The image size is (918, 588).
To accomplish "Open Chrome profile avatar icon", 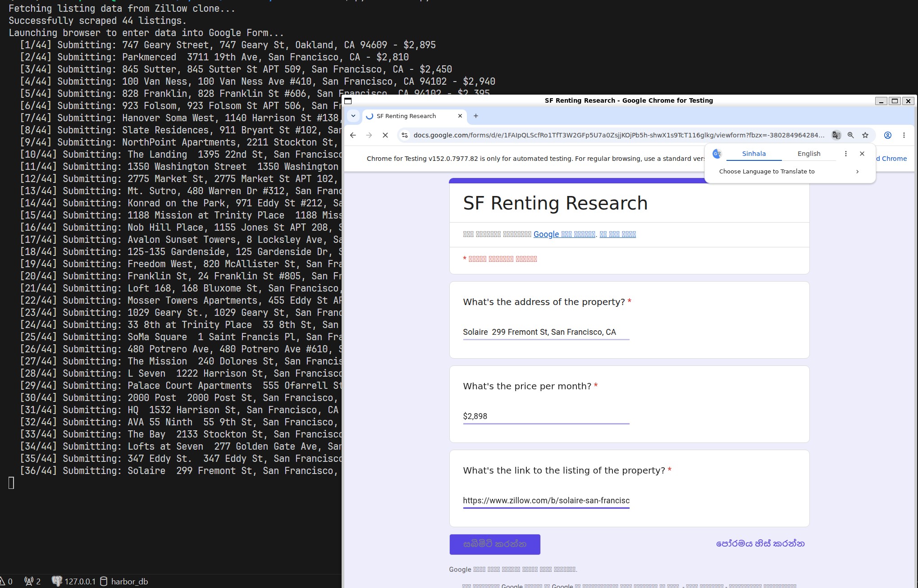I will (x=888, y=135).
